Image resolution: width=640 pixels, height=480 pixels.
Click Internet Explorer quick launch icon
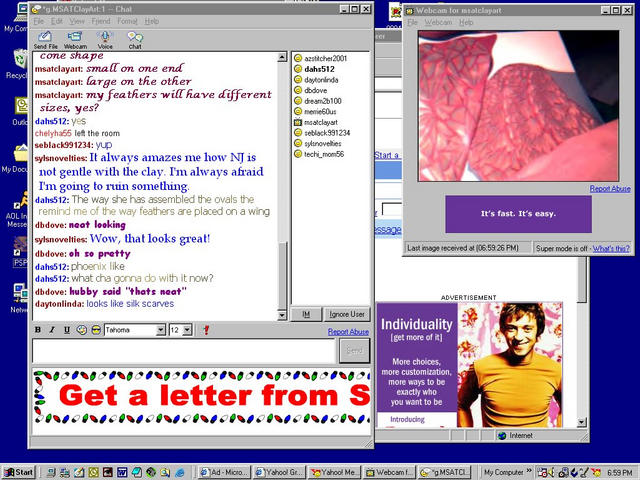point(180,472)
